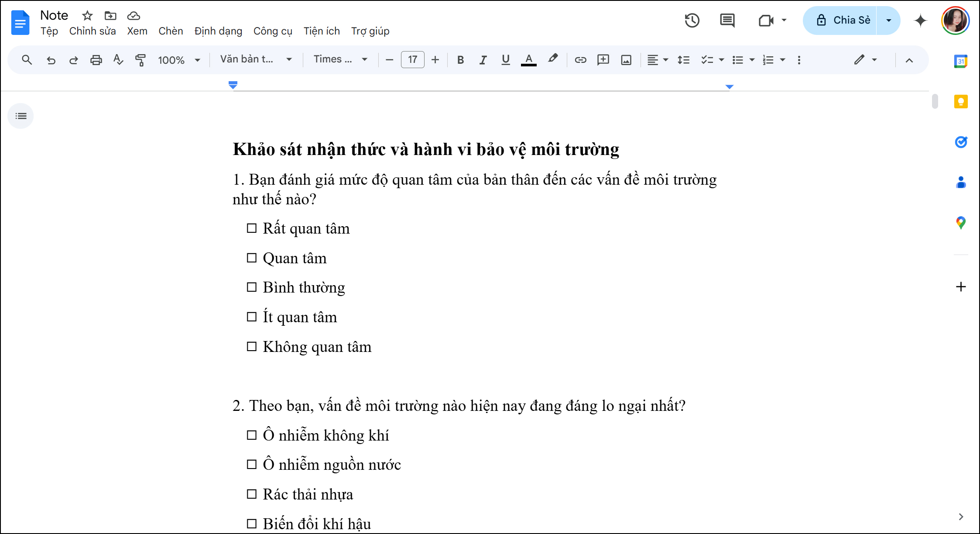Open the 'Văn bản t...' styles dropdown
Image resolution: width=980 pixels, height=534 pixels.
tap(256, 59)
